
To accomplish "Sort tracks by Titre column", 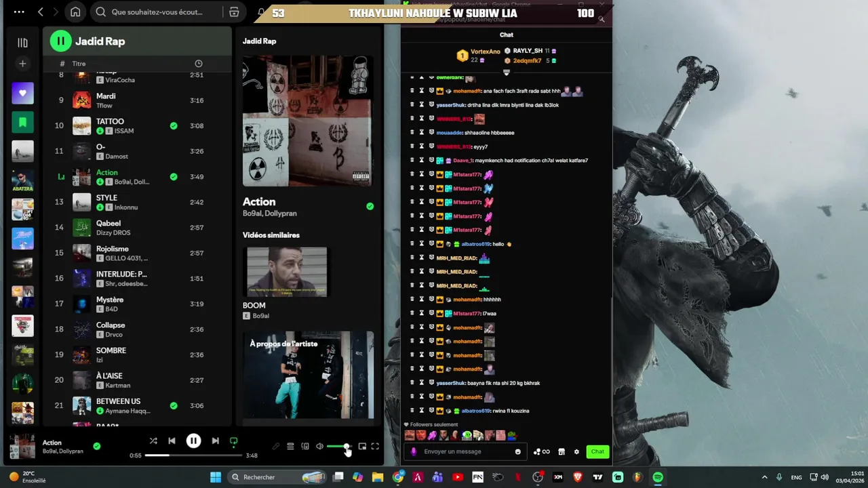I will point(79,64).
